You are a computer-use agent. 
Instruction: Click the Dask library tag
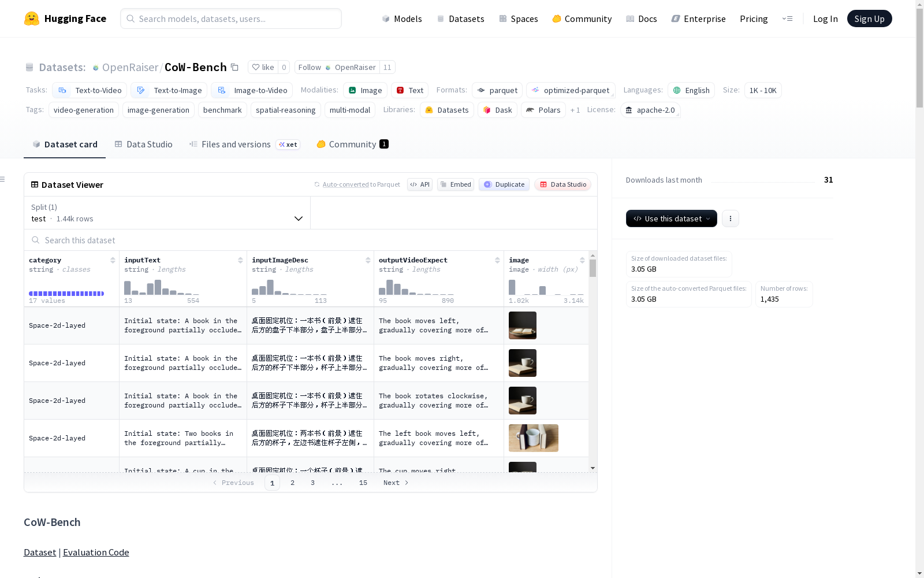pyautogui.click(x=497, y=110)
